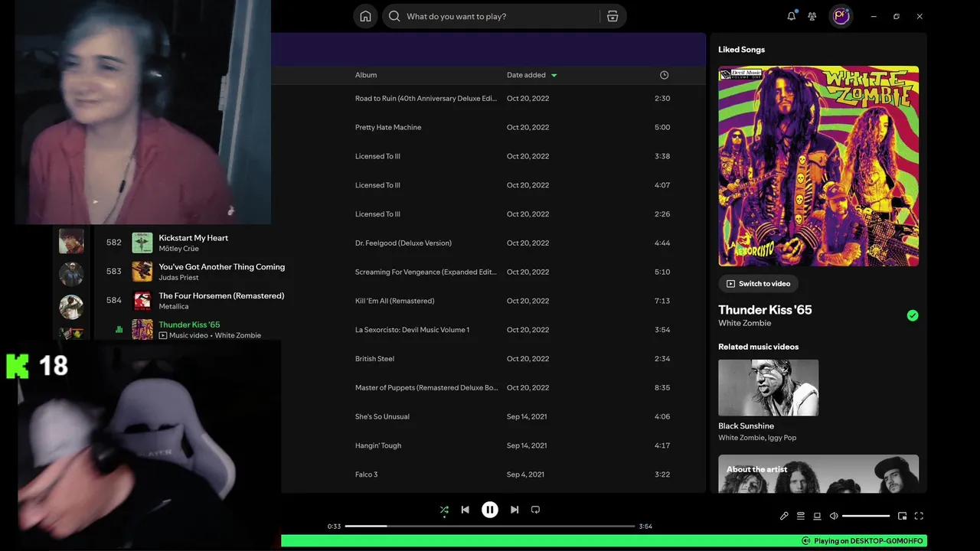Image resolution: width=980 pixels, height=551 pixels.
Task: Open first sidebar library thumbnail beside row 582
Action: pyautogui.click(x=71, y=241)
